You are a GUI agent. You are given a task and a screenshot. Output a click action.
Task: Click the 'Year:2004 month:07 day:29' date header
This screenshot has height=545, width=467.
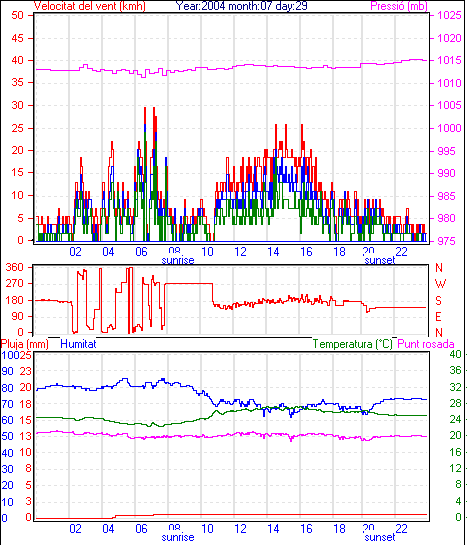pos(241,6)
